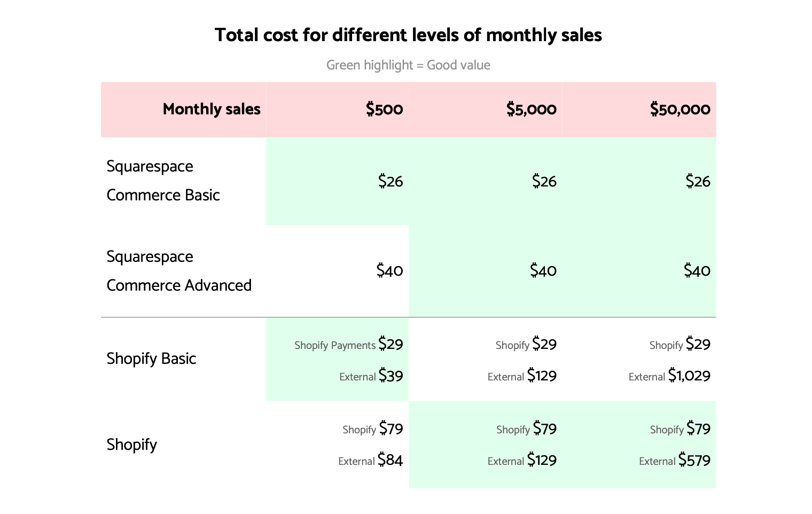Click the "Total cost for different levels" title
Viewport: 812px width, 514px height.
pos(408,35)
